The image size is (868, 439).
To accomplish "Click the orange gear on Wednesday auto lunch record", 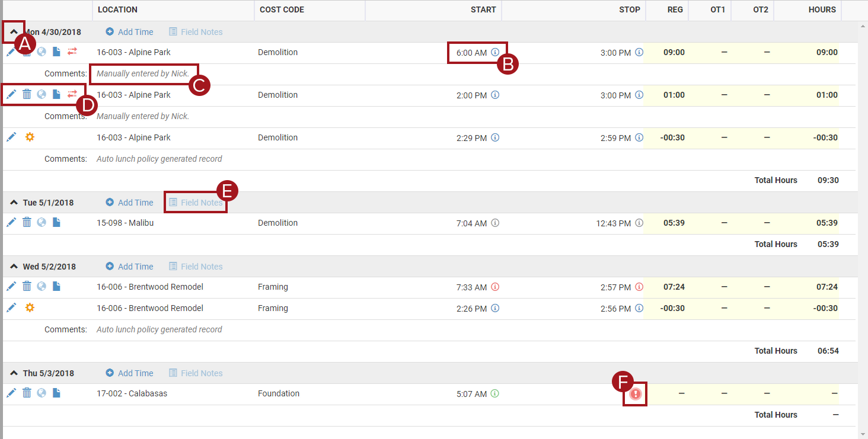I will click(30, 308).
